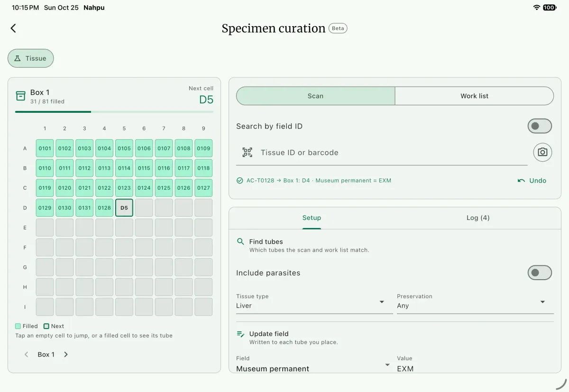The image size is (569, 392).
Task: Open the Log (4) tab
Action: 478,218
